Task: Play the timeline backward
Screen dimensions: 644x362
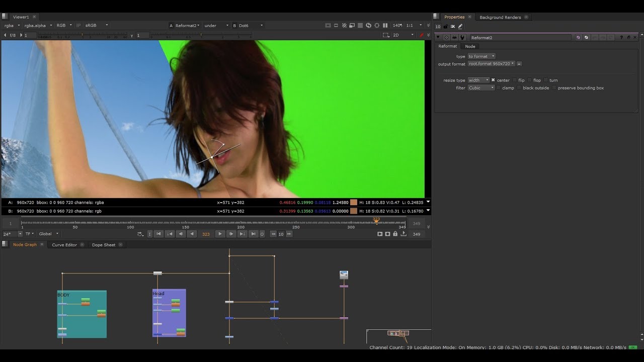Action: (192, 234)
